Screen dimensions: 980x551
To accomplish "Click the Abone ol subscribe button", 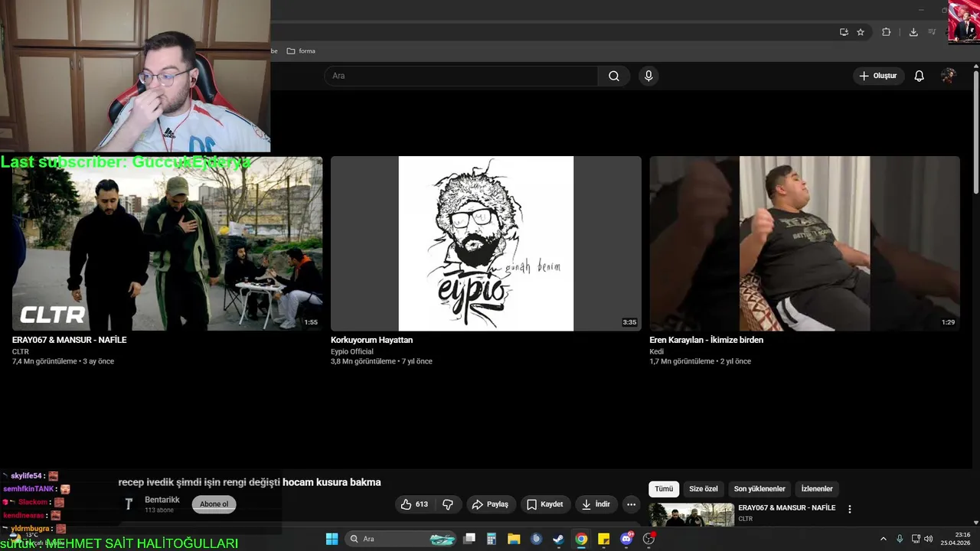I will tap(214, 504).
